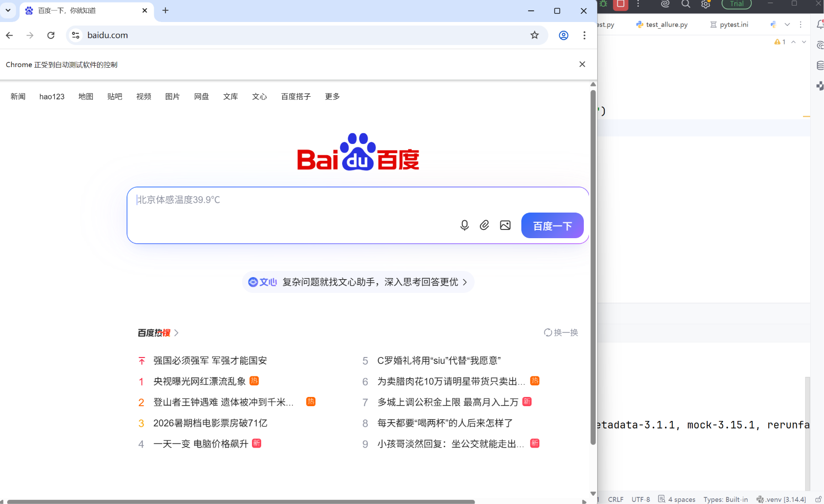Go back in Chrome
824x504 pixels.
coord(9,35)
